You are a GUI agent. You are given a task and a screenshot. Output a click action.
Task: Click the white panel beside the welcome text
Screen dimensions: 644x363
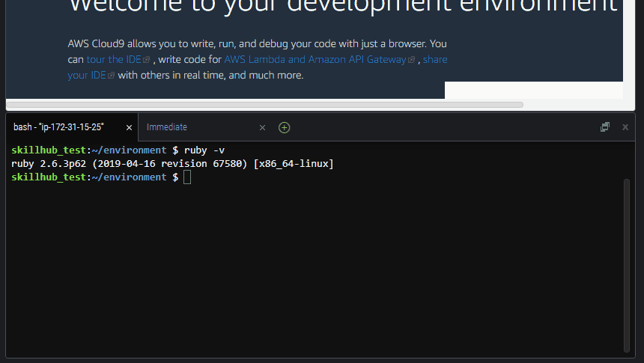point(534,91)
